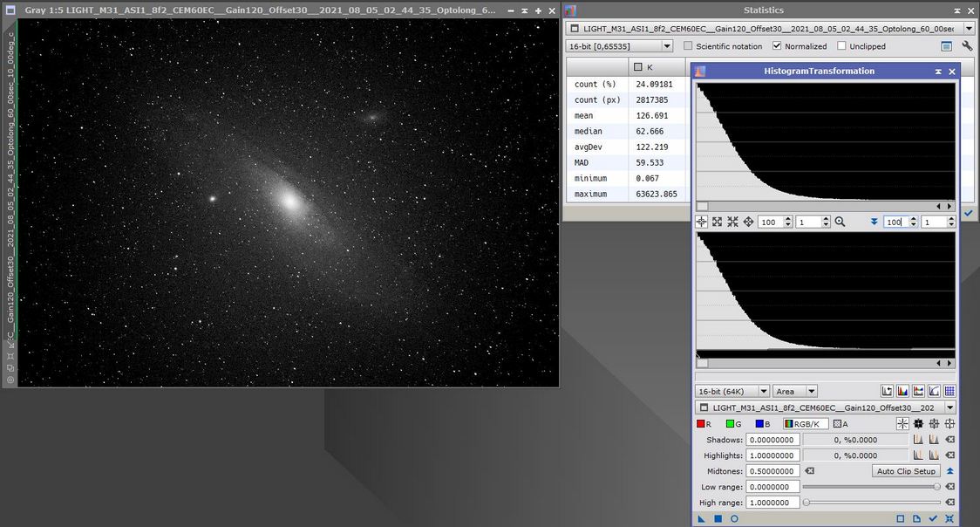Enable the Scientific notation checkbox

[689, 46]
